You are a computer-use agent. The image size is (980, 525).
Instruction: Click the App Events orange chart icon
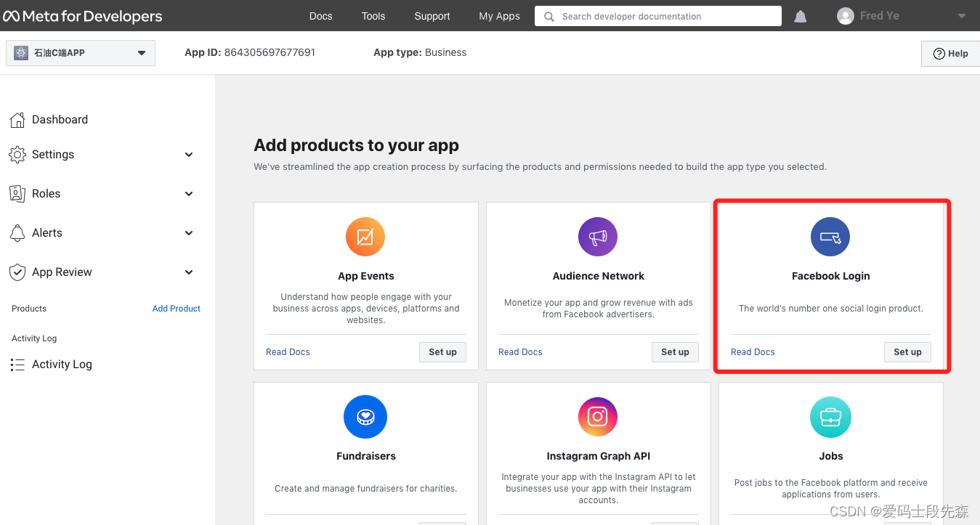[365, 237]
